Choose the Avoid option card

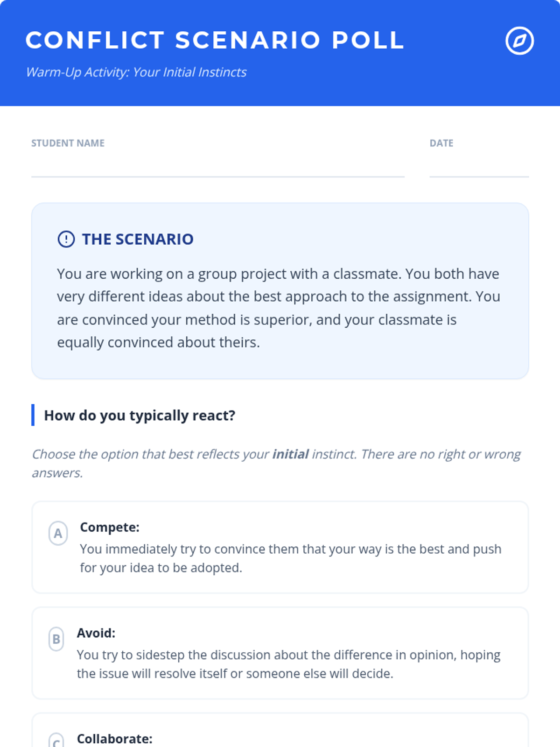pos(280,653)
